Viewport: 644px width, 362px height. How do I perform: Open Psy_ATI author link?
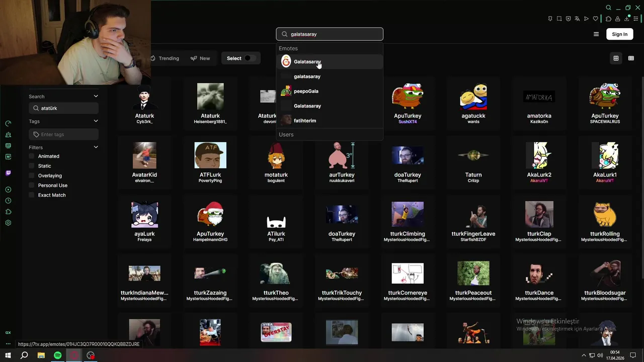click(x=276, y=240)
